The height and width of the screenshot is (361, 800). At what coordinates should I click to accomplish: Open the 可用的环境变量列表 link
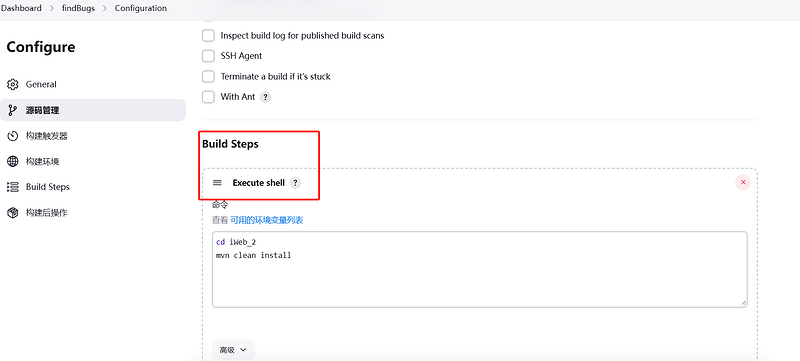click(x=267, y=220)
